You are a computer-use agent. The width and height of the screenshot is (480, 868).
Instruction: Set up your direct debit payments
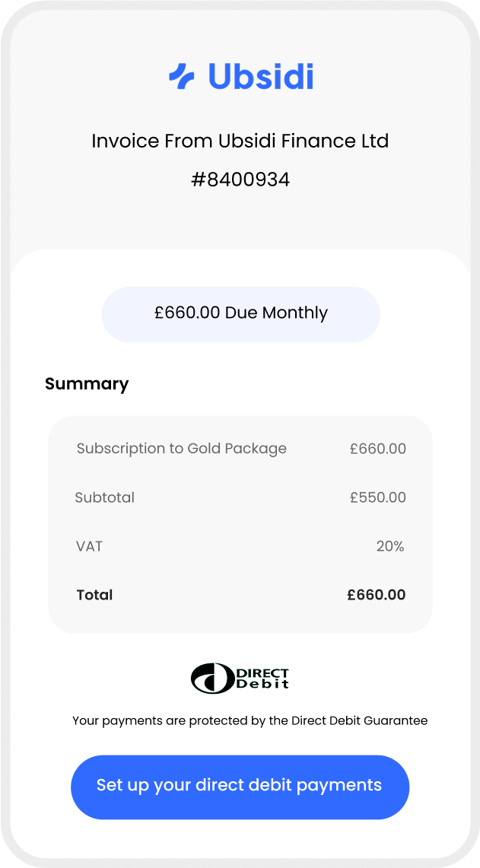point(240,787)
